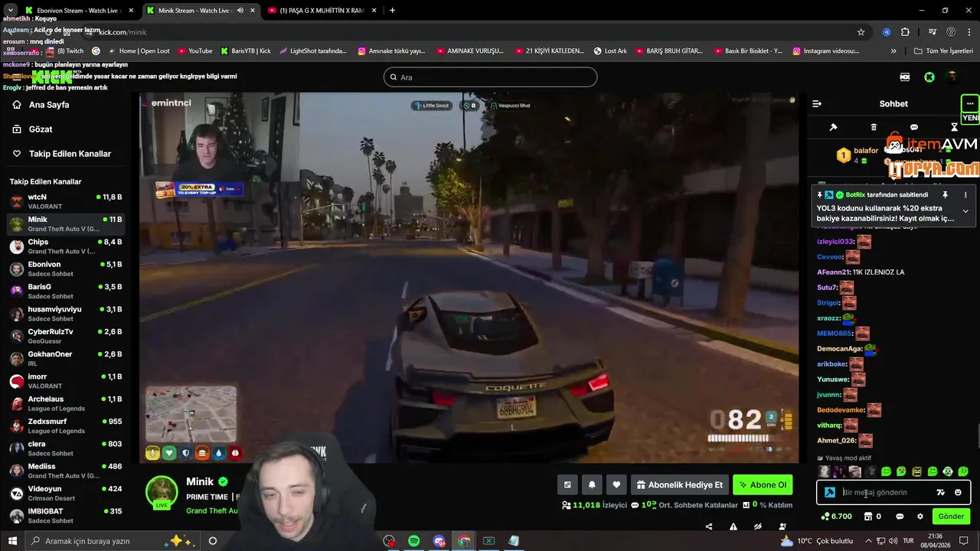Mute audio on the Minik Stream tab
Viewport: 980px width, 551px height.
click(x=240, y=11)
